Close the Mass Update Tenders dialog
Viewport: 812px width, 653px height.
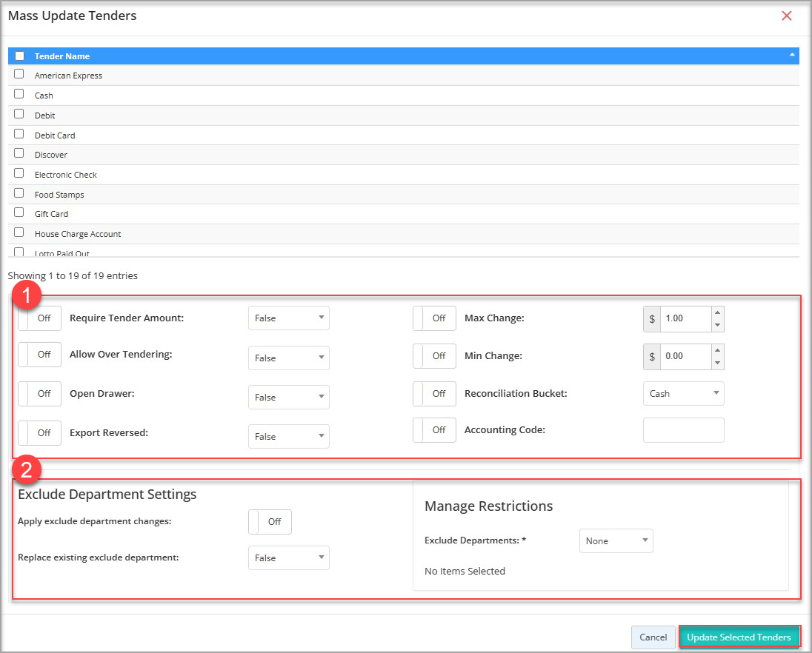(786, 16)
